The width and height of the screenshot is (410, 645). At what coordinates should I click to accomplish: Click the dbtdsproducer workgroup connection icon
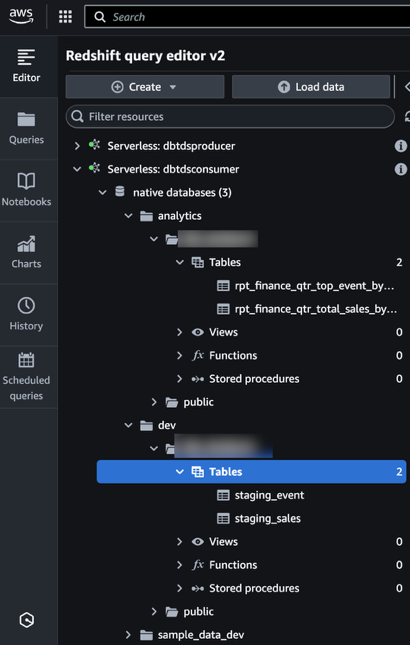click(x=95, y=145)
